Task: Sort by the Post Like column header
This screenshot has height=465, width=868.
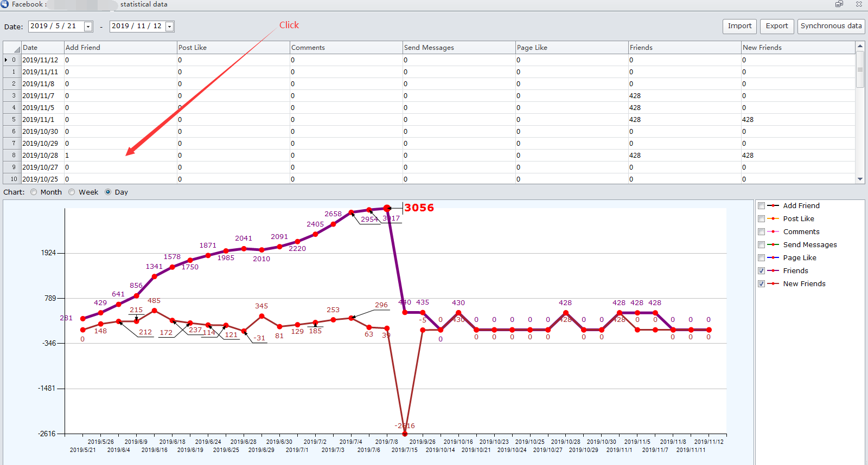Action: 233,48
